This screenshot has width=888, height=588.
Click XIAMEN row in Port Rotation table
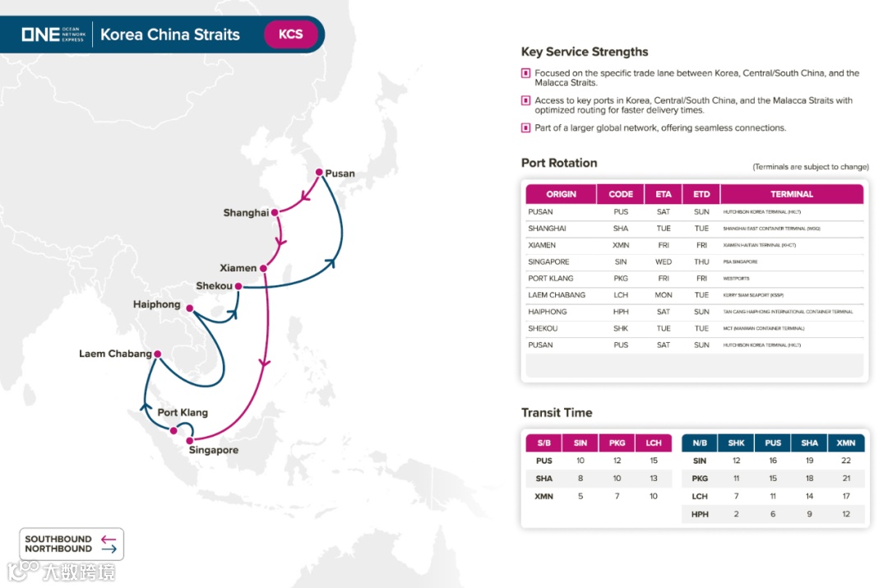695,245
